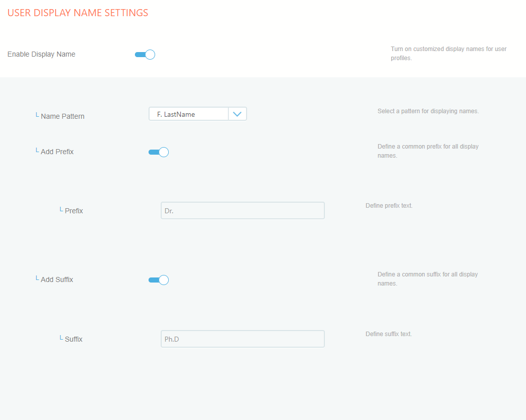Screen dimensions: 526x420
Task: Click the 'Define a common prefix' description
Action: point(427,151)
